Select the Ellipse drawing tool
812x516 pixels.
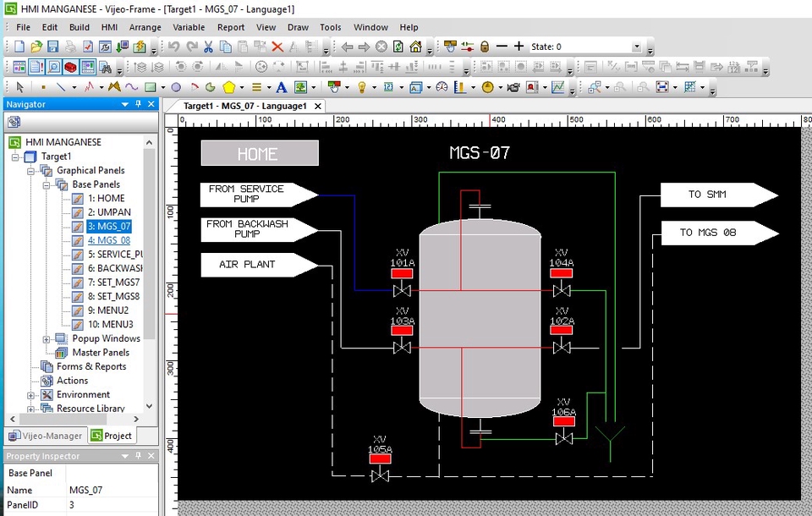point(176,87)
